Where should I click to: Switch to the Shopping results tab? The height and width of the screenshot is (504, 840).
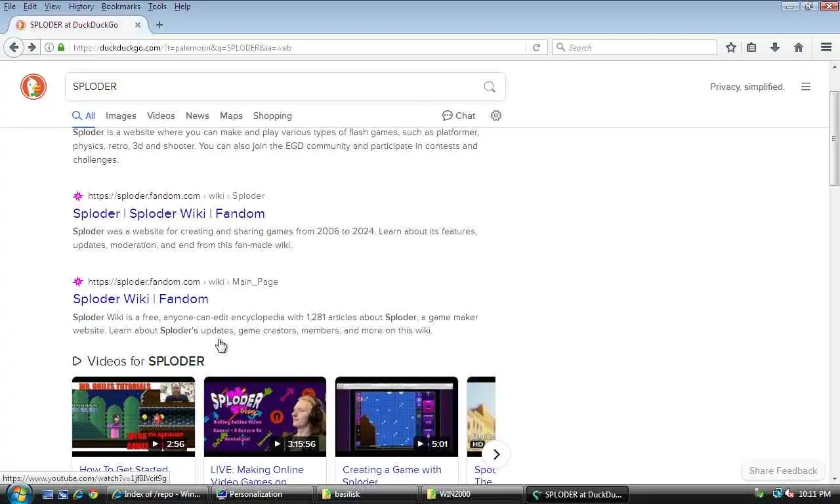pyautogui.click(x=272, y=115)
